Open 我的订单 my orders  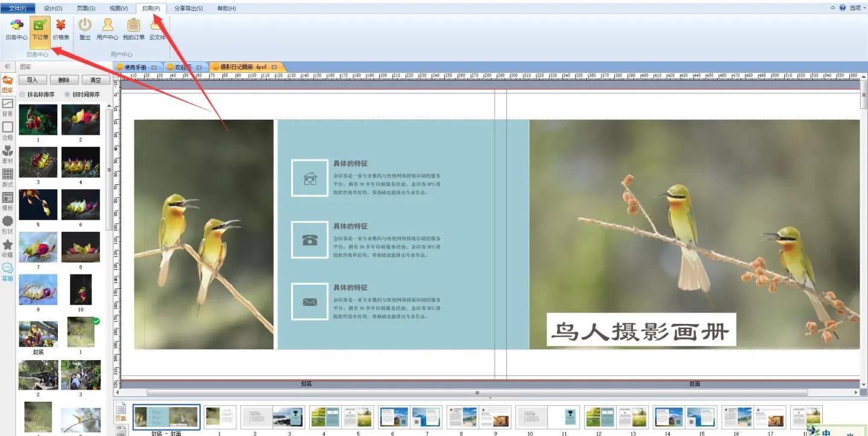click(x=134, y=29)
